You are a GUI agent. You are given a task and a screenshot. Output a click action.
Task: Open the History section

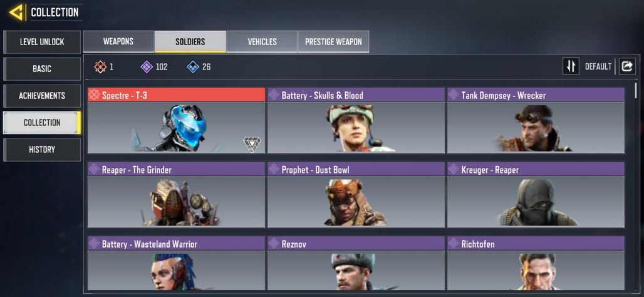pyautogui.click(x=42, y=150)
